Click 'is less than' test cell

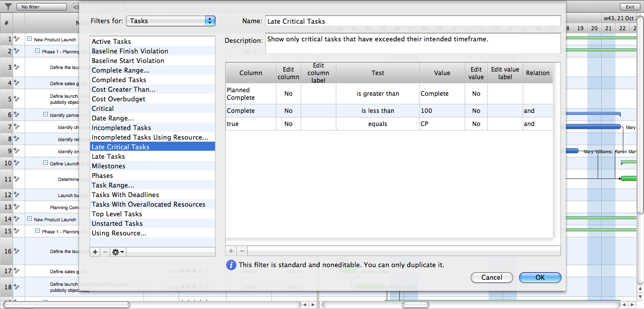378,111
